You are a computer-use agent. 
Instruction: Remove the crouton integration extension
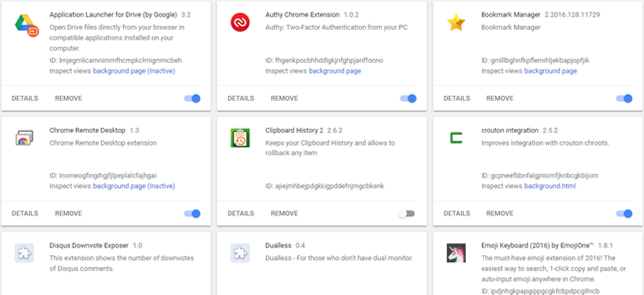point(500,213)
